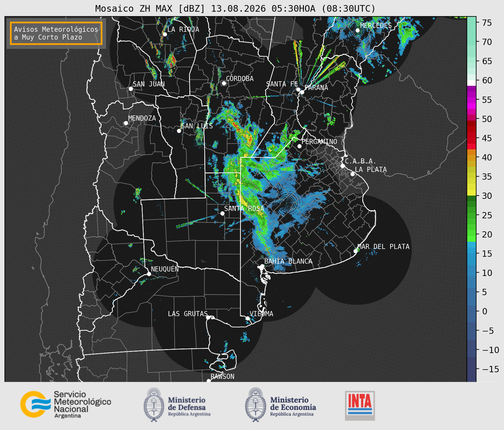Click the Mercedes radar site marker

(x=358, y=30)
